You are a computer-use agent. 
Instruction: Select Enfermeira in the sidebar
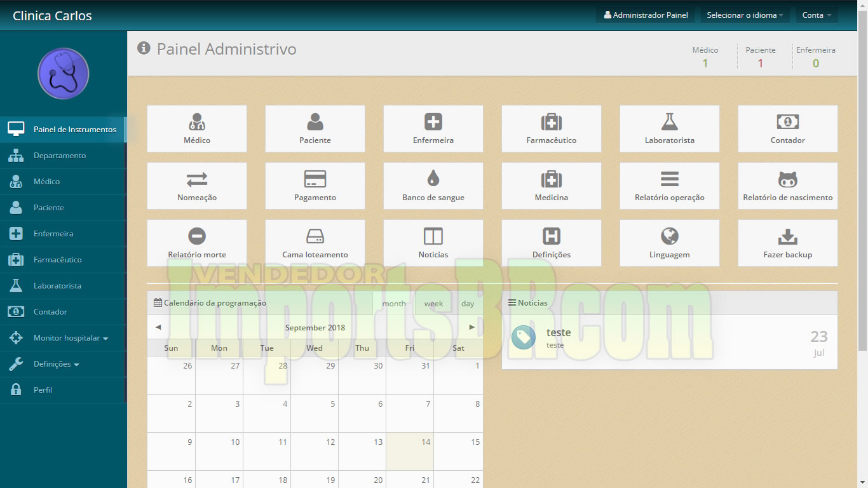coord(64,234)
